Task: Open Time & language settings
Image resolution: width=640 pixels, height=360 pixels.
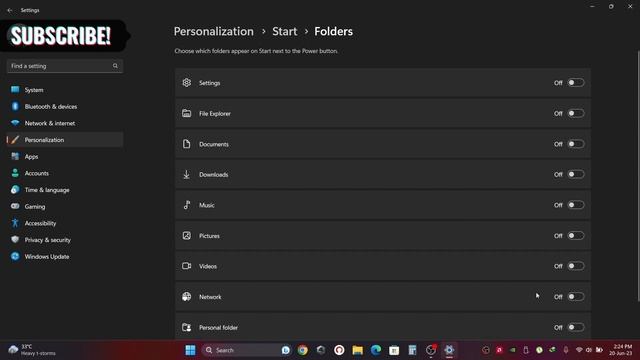Action: [65, 190]
